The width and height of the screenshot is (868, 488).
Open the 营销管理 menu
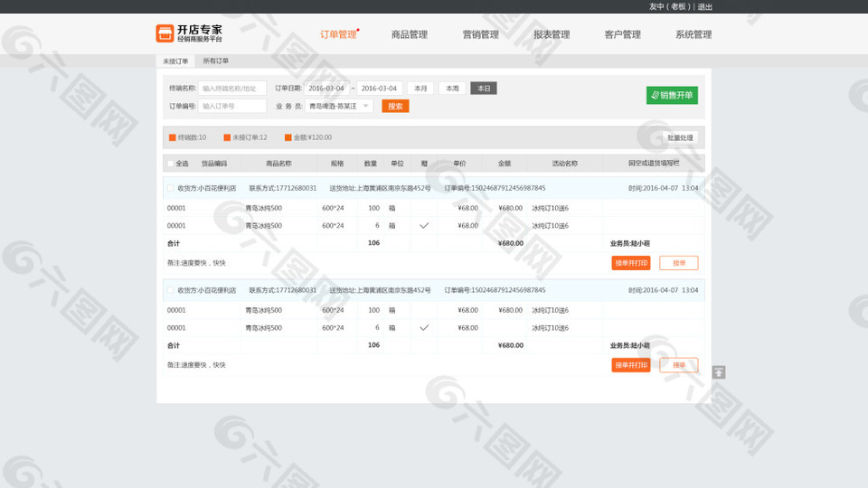(x=480, y=34)
